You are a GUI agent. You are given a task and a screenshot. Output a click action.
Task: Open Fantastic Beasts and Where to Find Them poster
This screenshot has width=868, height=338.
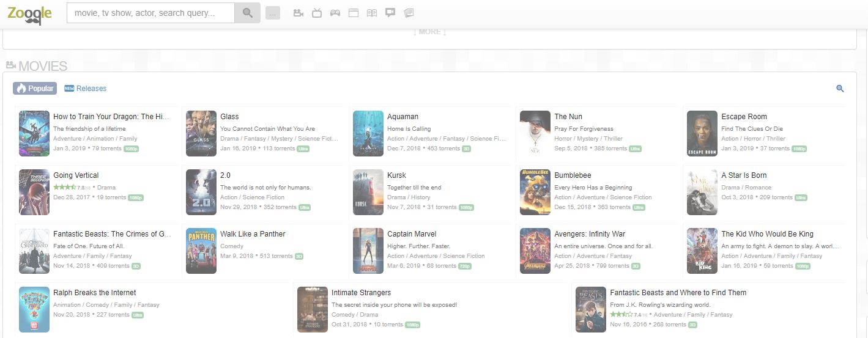[591, 310]
